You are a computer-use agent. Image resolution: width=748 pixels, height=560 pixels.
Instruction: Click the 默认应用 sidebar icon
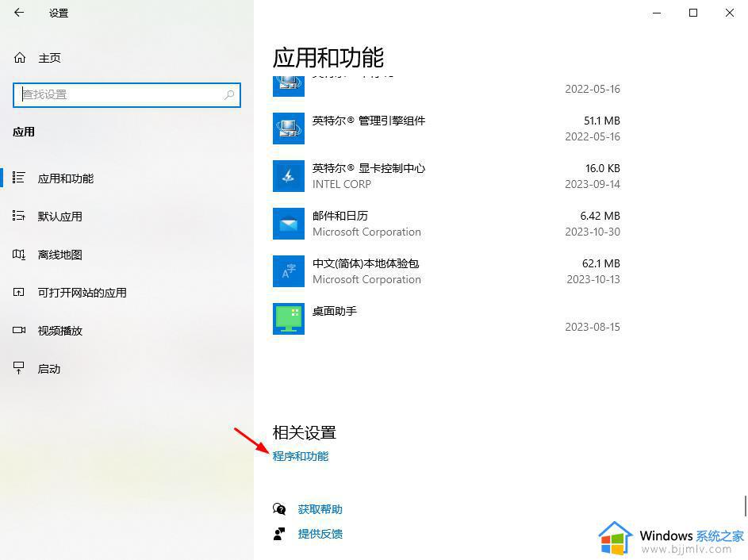coord(18,216)
